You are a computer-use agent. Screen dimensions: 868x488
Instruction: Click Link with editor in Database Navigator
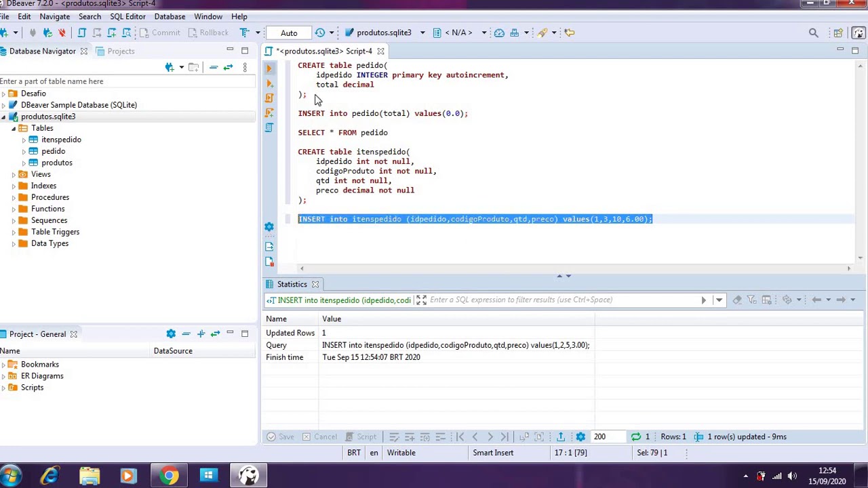point(228,67)
